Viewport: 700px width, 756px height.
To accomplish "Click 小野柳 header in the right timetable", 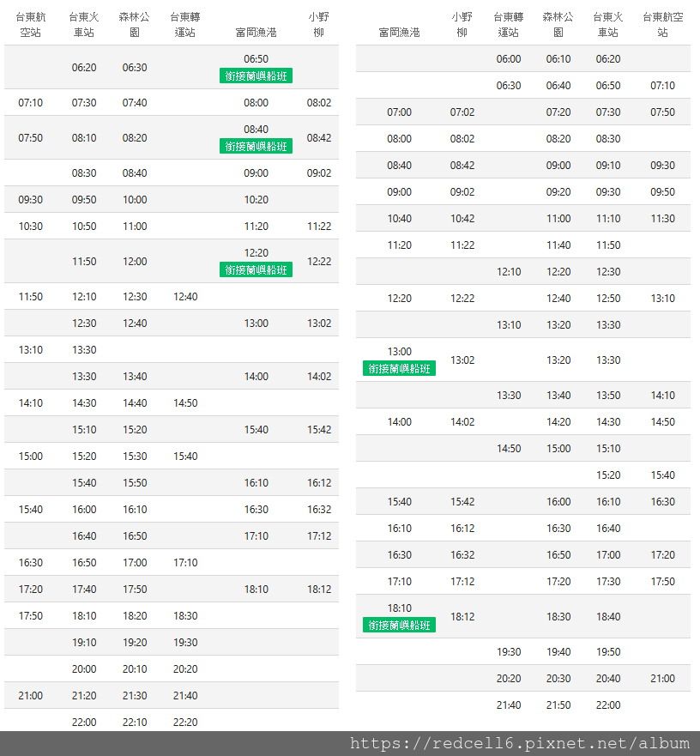I will click(x=462, y=24).
